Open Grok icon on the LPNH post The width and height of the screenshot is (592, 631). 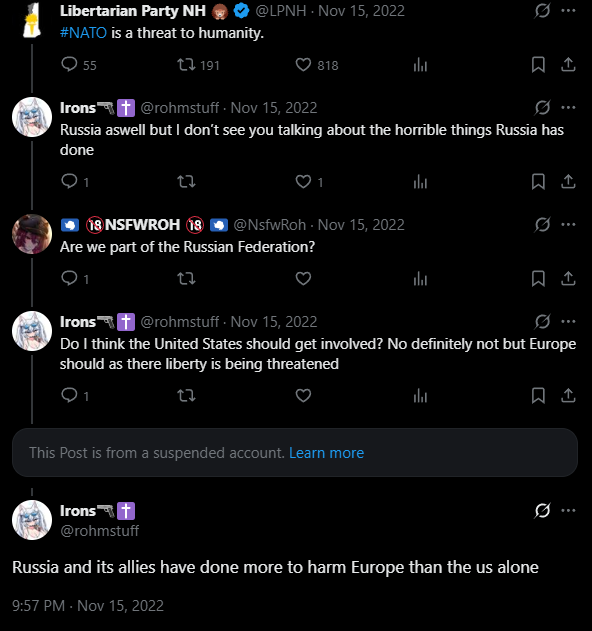coord(542,11)
